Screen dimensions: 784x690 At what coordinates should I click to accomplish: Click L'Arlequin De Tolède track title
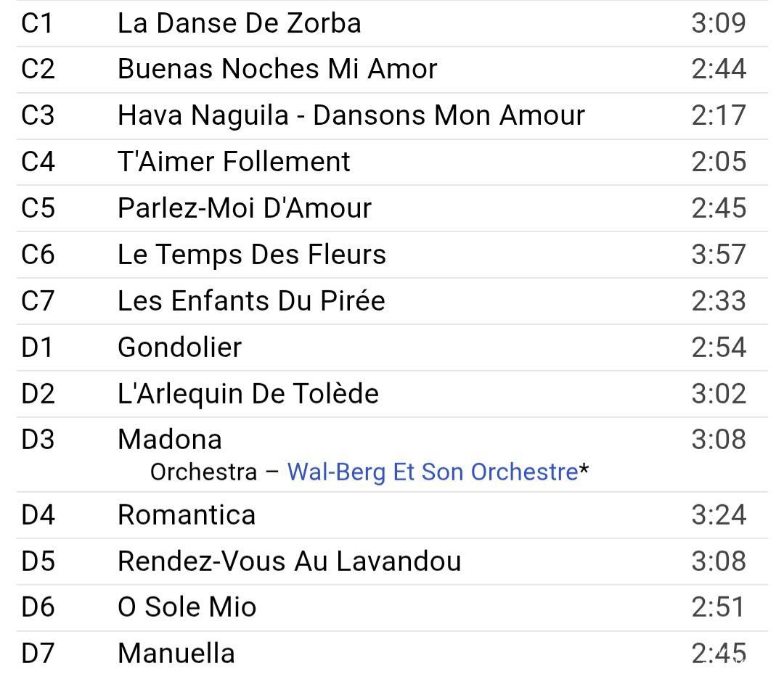pyautogui.click(x=248, y=393)
